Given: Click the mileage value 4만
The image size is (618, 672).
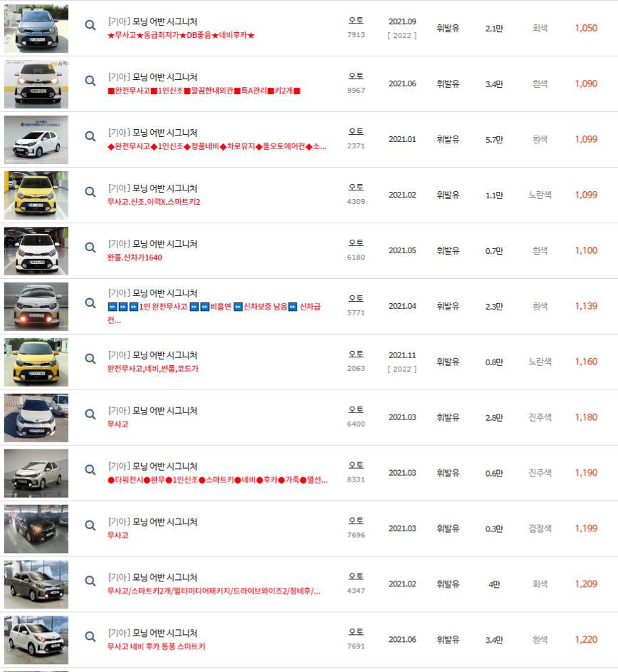Looking at the screenshot, I should coord(494,584).
